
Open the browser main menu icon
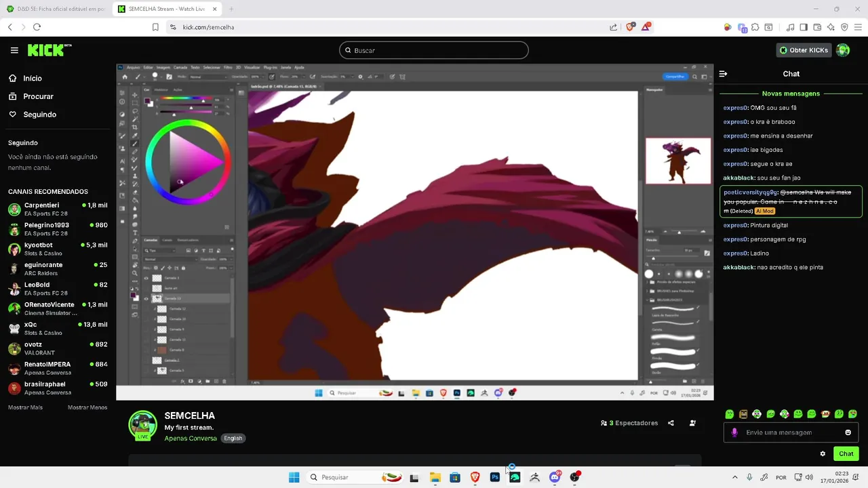click(x=858, y=27)
